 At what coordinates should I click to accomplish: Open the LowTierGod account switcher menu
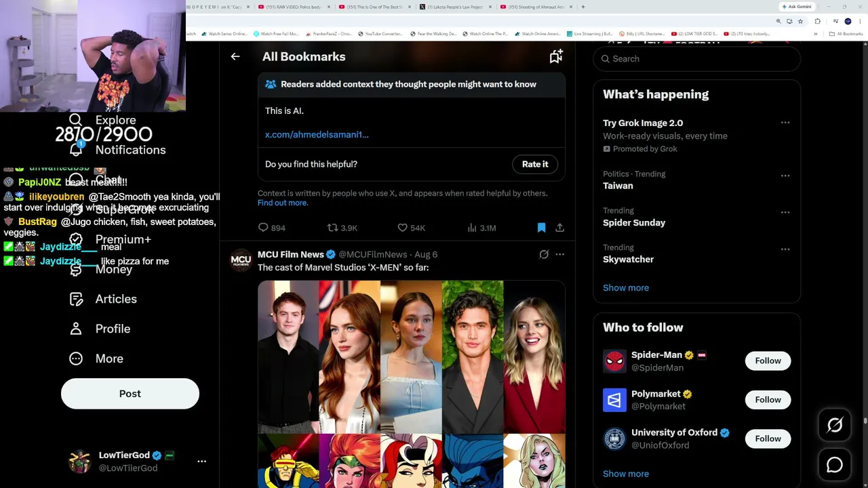point(201,461)
